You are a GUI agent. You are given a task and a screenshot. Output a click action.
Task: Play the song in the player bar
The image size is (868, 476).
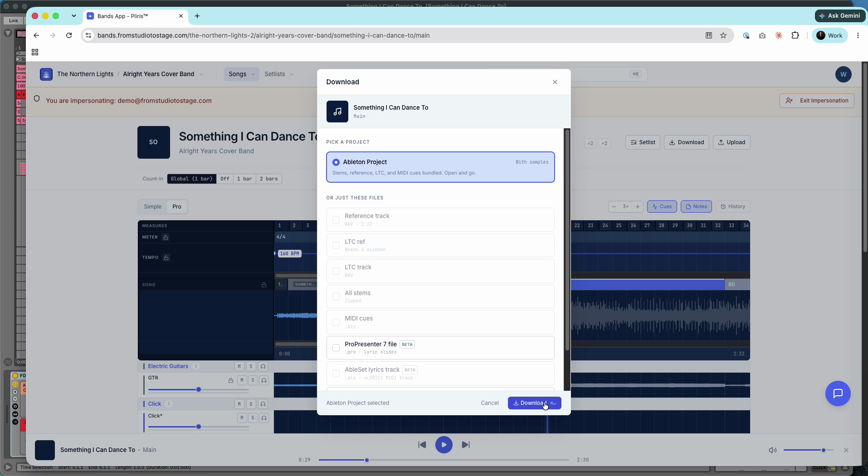[x=444, y=445]
